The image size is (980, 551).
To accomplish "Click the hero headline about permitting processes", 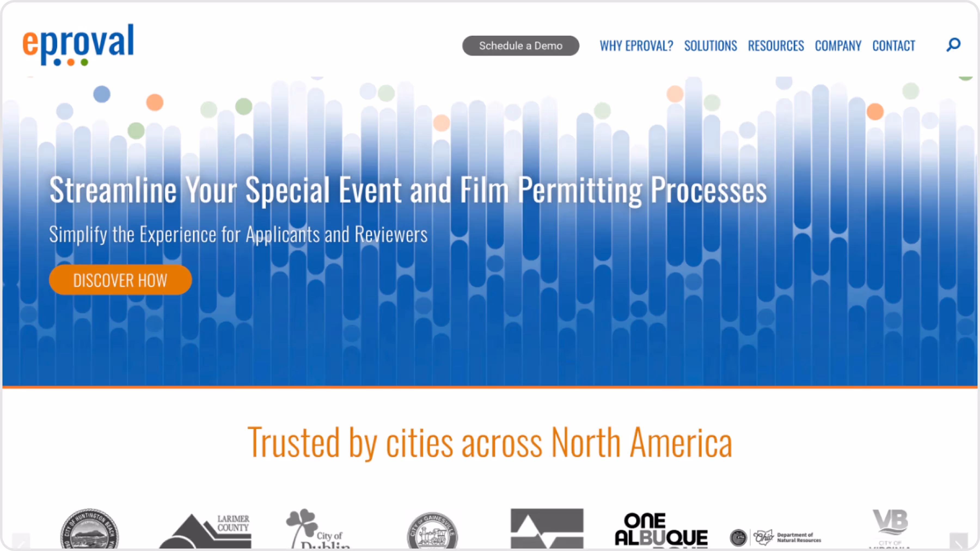I will [408, 190].
